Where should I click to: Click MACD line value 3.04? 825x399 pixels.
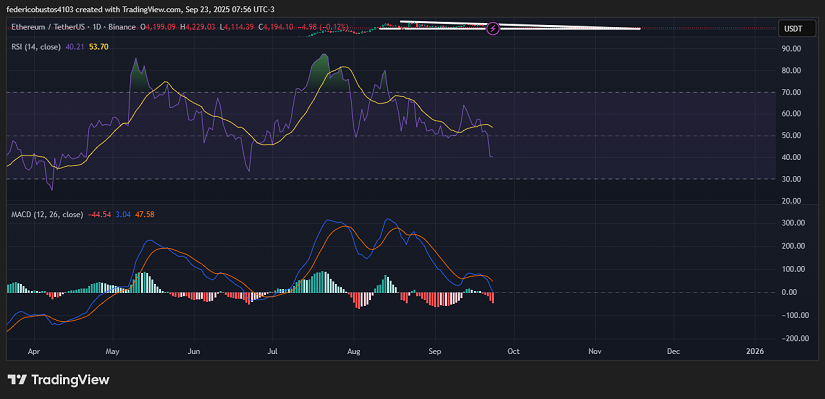tap(122, 214)
